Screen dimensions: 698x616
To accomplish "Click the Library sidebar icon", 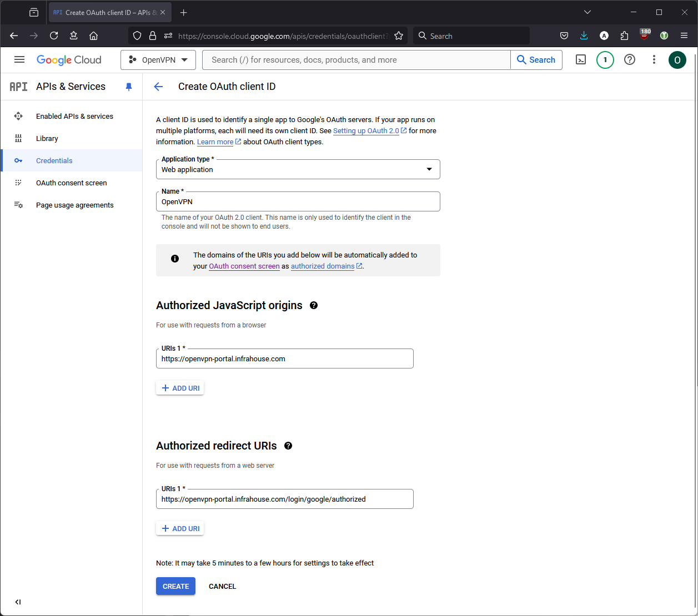I will (18, 138).
